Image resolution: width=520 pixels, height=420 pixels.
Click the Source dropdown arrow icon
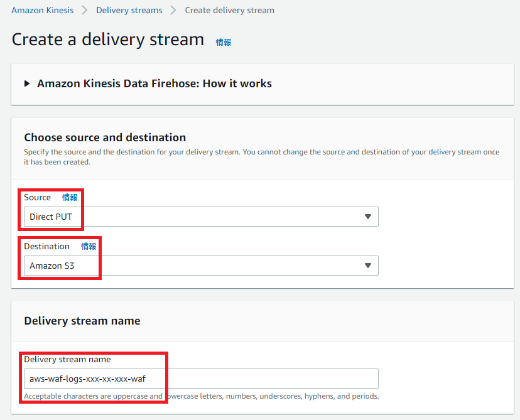[x=368, y=217]
